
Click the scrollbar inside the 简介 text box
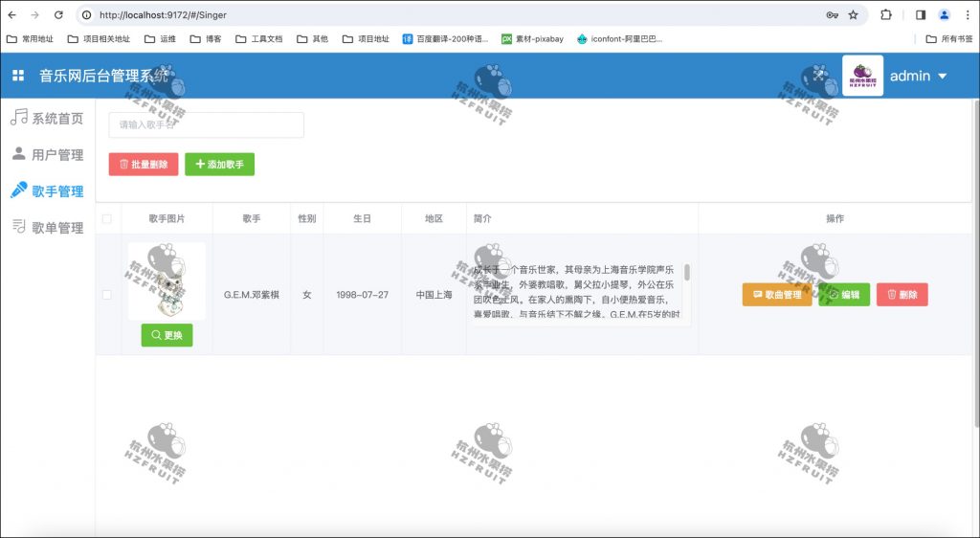(x=687, y=273)
